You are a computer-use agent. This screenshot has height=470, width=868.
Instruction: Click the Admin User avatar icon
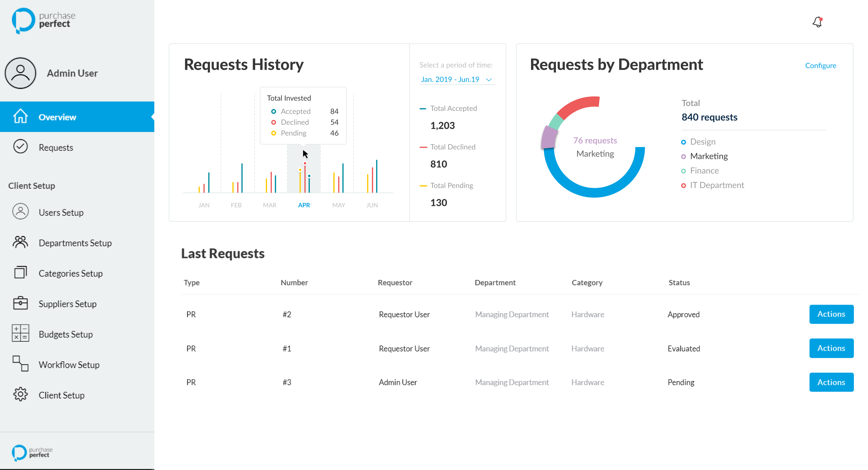click(x=20, y=73)
